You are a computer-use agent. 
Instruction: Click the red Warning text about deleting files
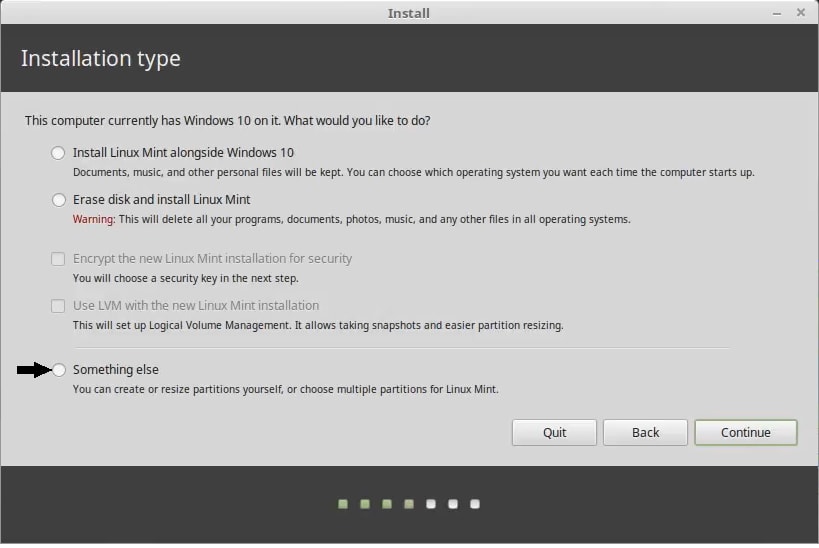(x=352, y=219)
